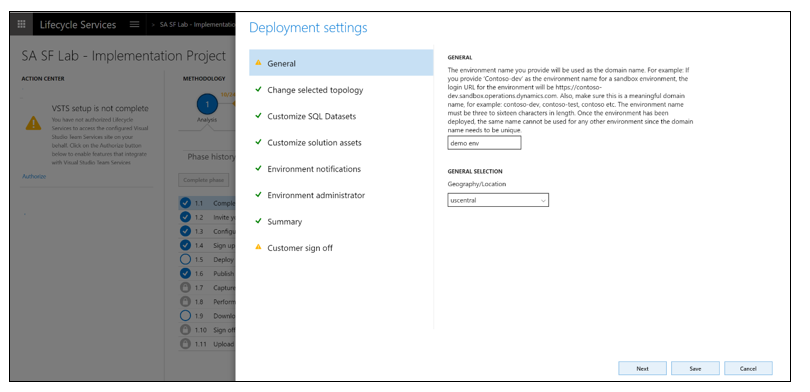This screenshot has height=392, width=810.
Task: Select the General settings section
Action: 341,63
